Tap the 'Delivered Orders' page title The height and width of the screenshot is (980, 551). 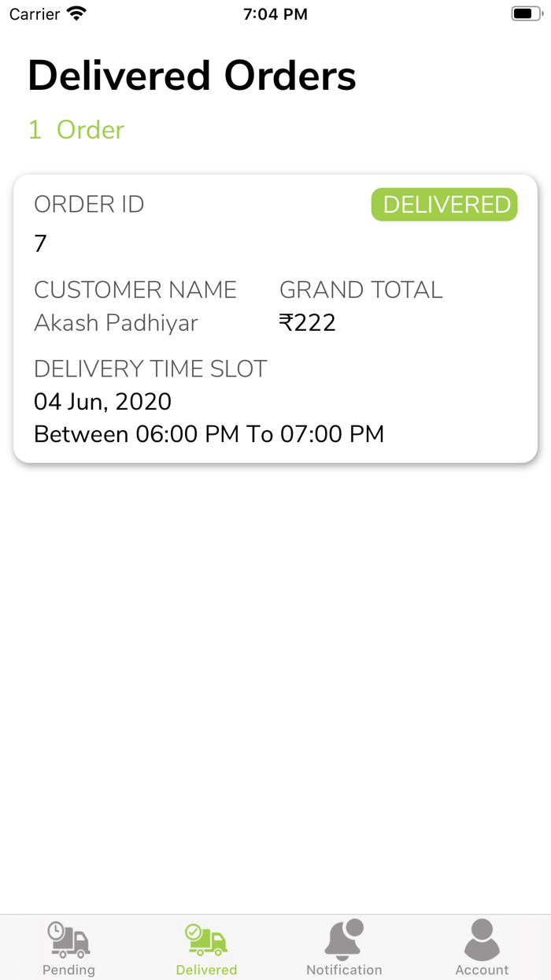point(191,75)
